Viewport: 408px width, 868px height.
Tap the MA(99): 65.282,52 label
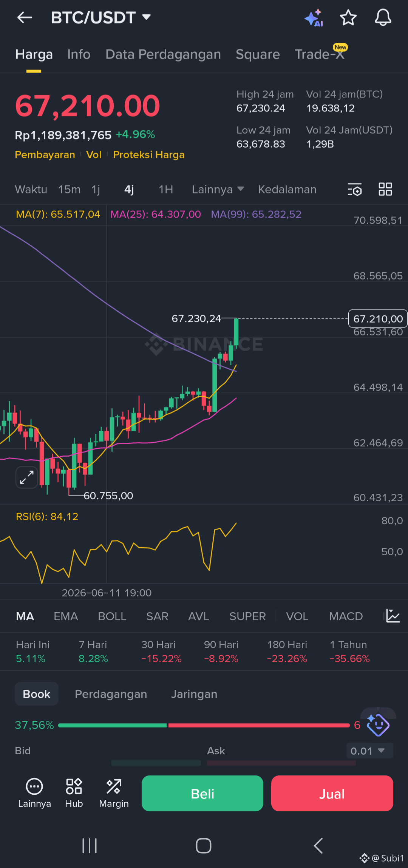[x=256, y=214]
